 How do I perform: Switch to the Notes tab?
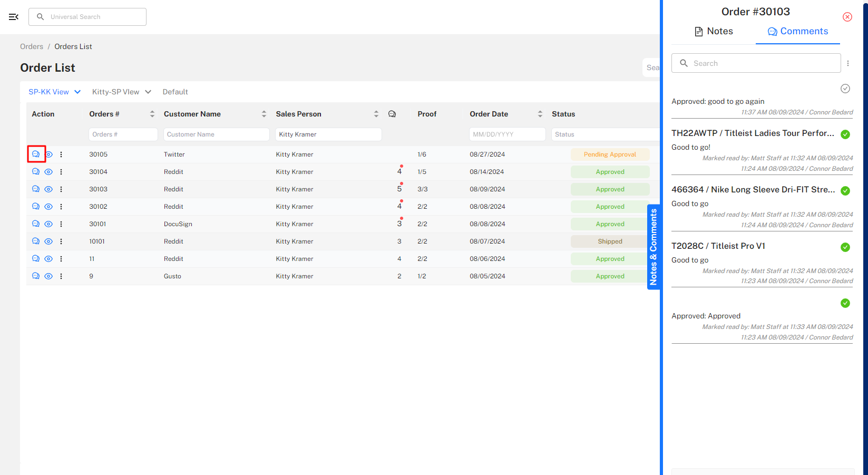pos(714,31)
